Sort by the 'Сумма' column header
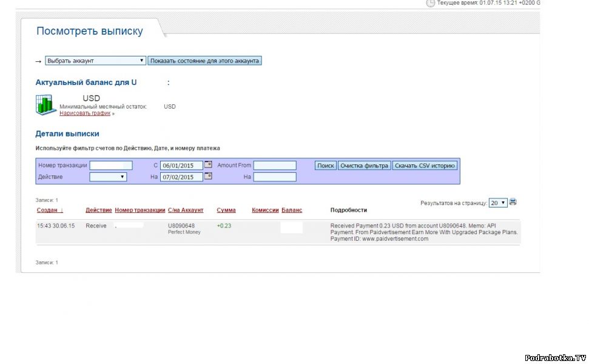 [226, 211]
